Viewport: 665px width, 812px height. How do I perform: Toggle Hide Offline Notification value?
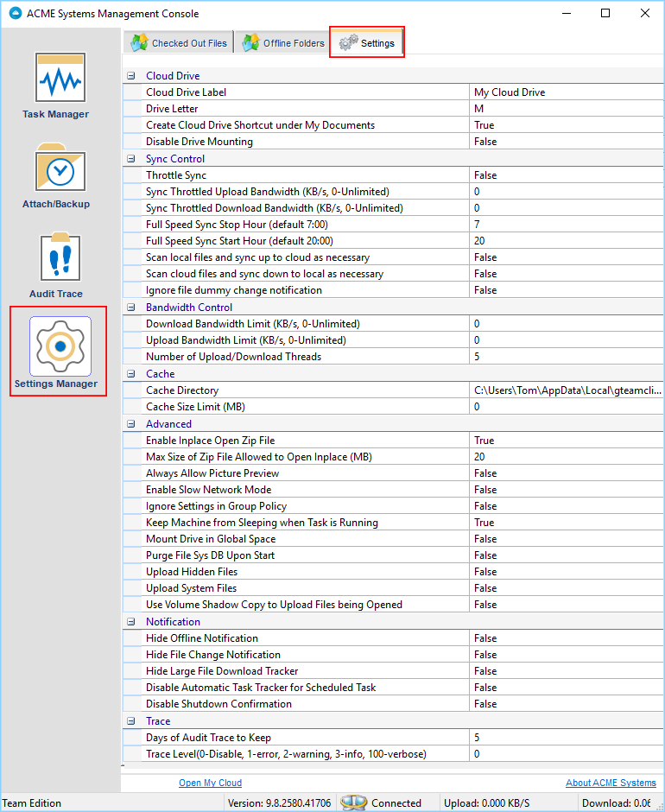567,638
